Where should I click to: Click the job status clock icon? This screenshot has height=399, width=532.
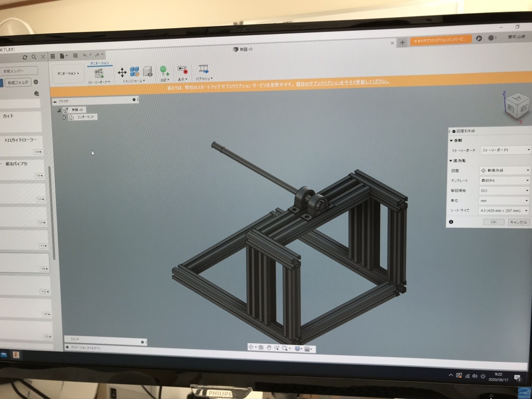pyautogui.click(x=492, y=38)
